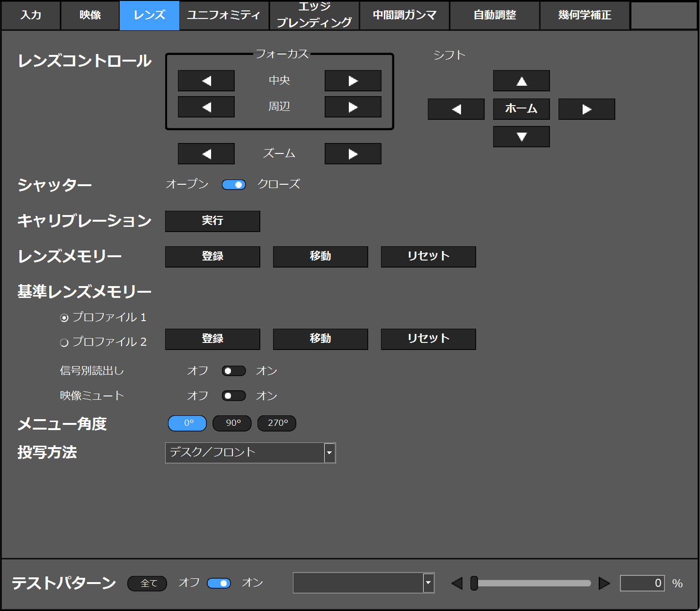The height and width of the screenshot is (611, 700).
Task: Expand the test pattern selection dropdown
Action: 428,583
